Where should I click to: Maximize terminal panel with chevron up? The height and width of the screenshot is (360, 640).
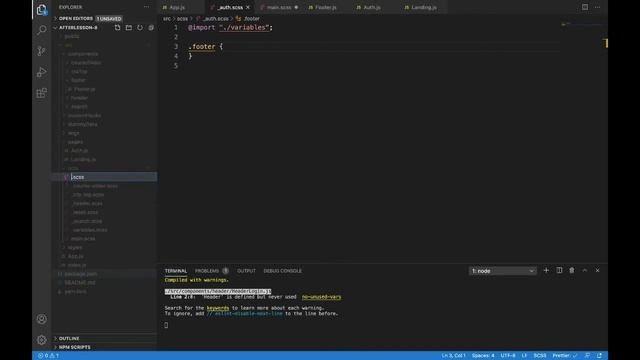[x=584, y=270]
